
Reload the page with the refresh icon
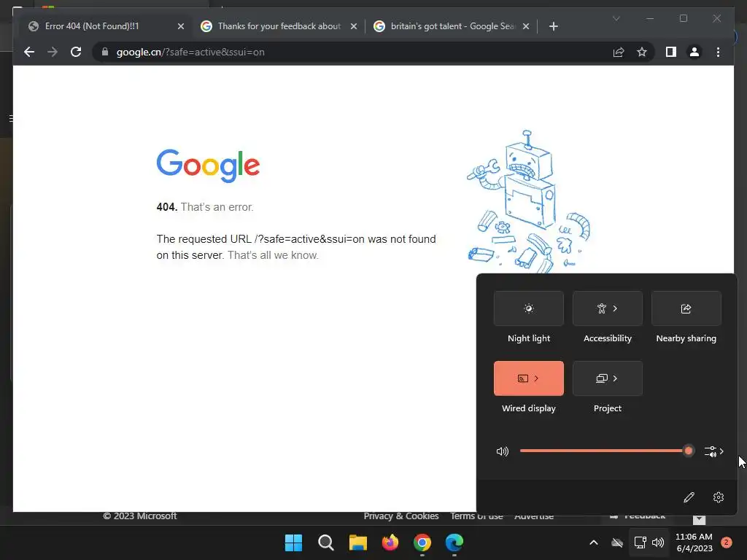(76, 52)
